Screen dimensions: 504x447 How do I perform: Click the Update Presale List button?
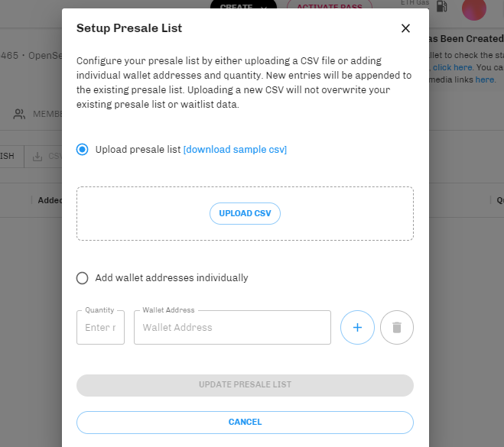pos(245,385)
